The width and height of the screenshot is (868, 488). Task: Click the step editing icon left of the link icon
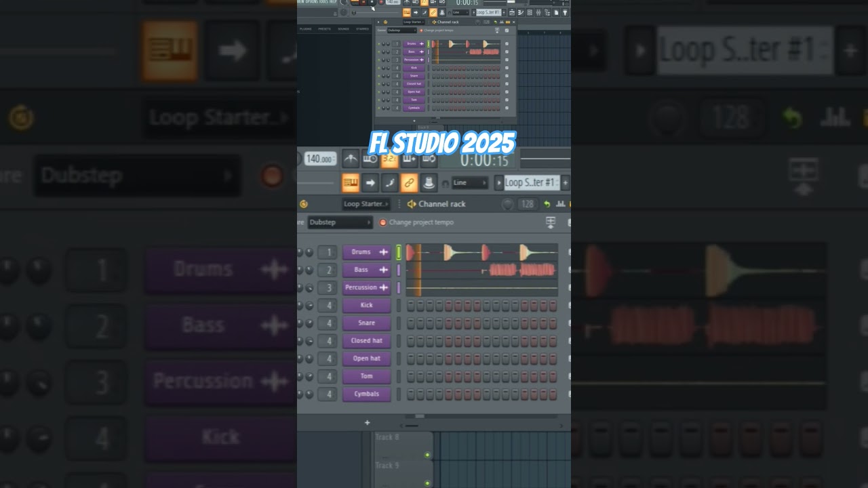tap(389, 182)
